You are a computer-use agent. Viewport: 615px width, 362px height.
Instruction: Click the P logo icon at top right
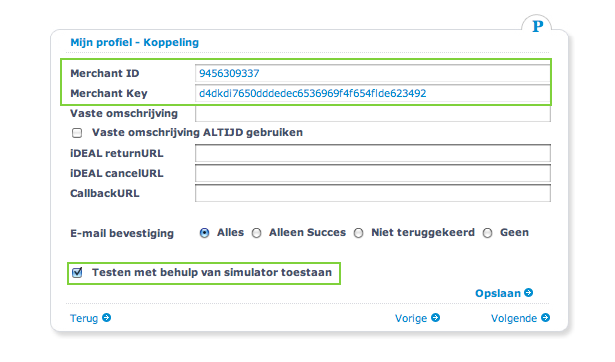[537, 26]
